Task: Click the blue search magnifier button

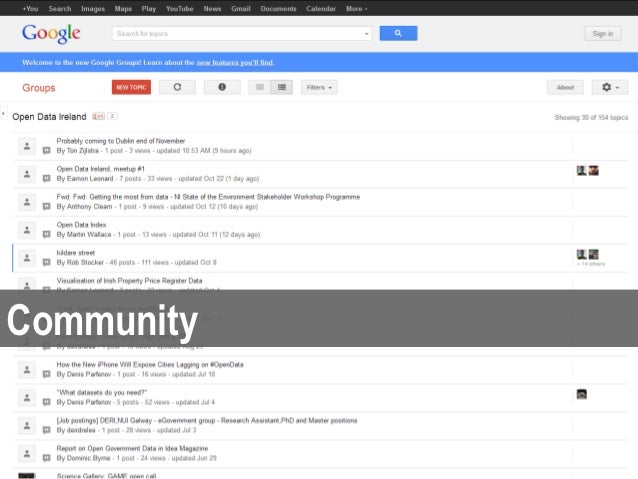Action: [x=398, y=33]
